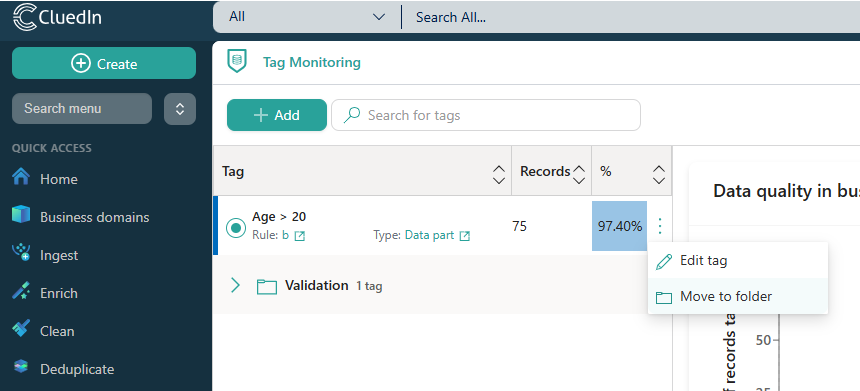The image size is (860, 391).
Task: Open the Deduplicate layers icon
Action: pos(21,367)
